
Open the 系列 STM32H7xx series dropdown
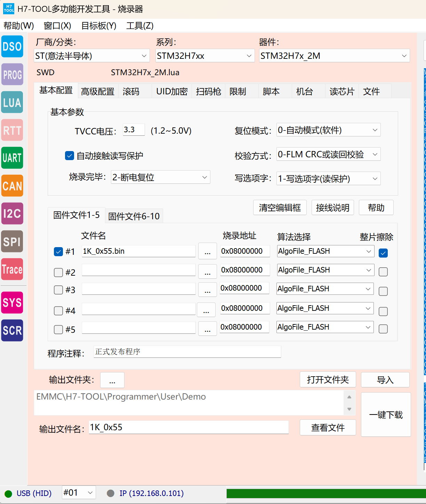tap(204, 56)
